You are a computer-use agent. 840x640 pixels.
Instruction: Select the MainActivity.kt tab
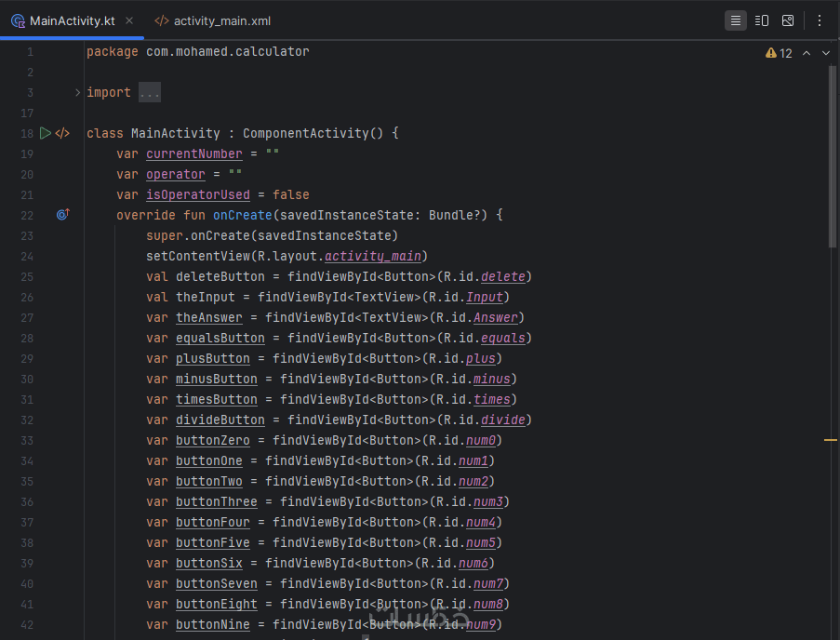point(73,20)
